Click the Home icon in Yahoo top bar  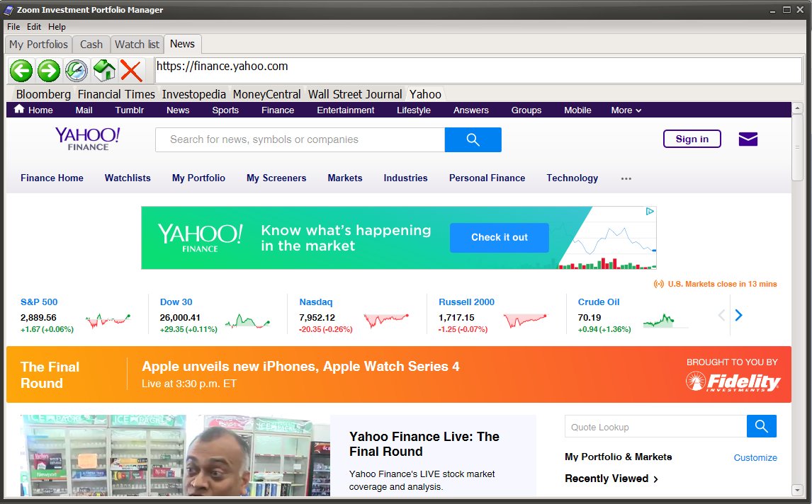pos(19,109)
